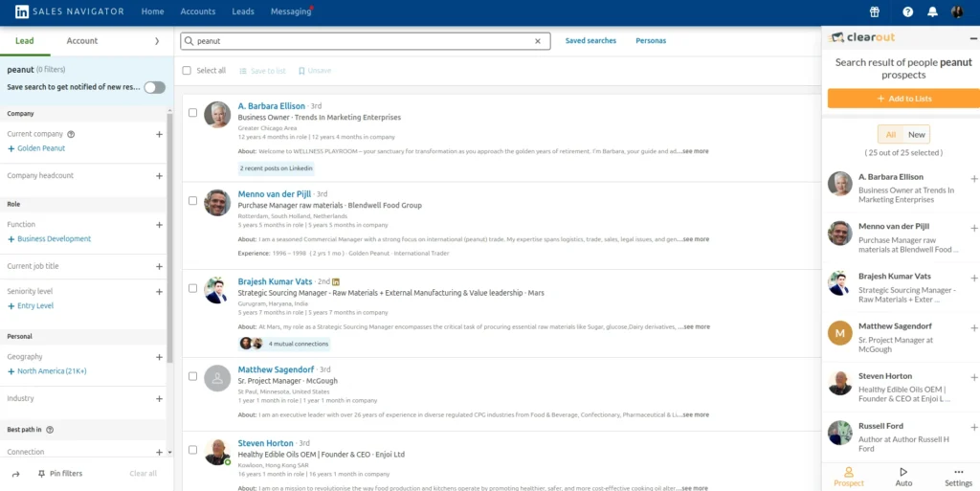The width and height of the screenshot is (980, 491).
Task: Add Matthew Sagendorf in Clearout
Action: pos(973,328)
